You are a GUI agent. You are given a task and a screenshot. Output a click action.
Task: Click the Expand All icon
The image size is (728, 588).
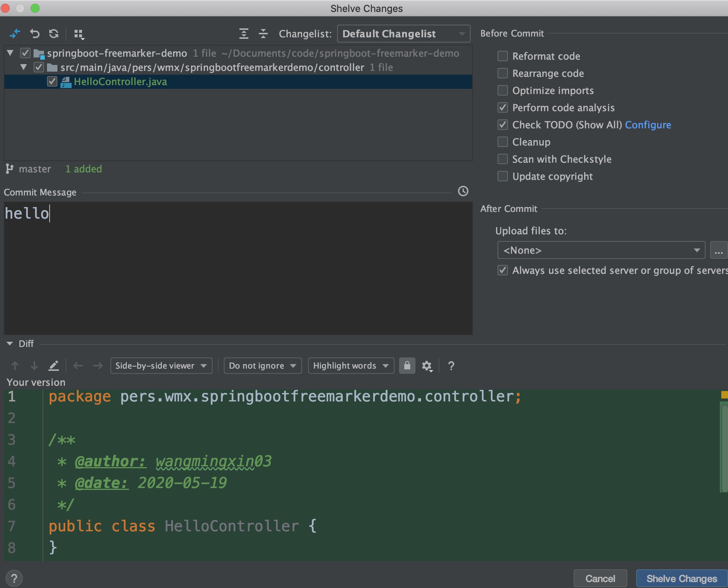244,34
